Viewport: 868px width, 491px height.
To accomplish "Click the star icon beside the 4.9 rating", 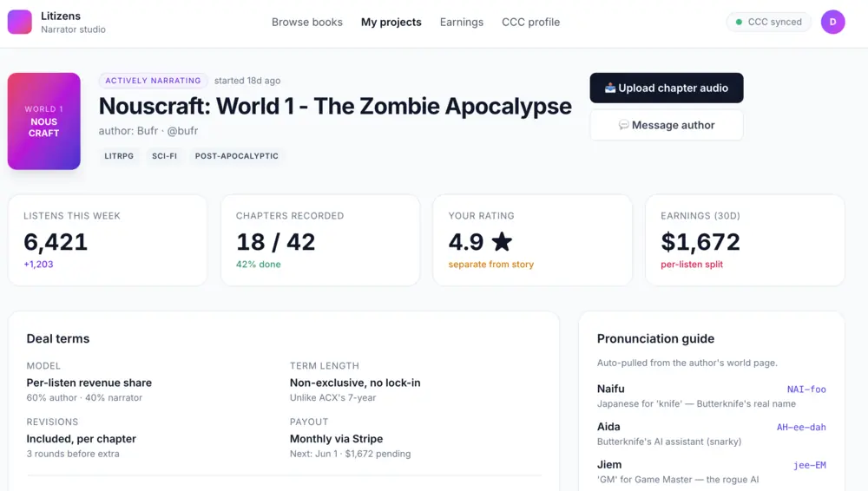I will coord(502,241).
